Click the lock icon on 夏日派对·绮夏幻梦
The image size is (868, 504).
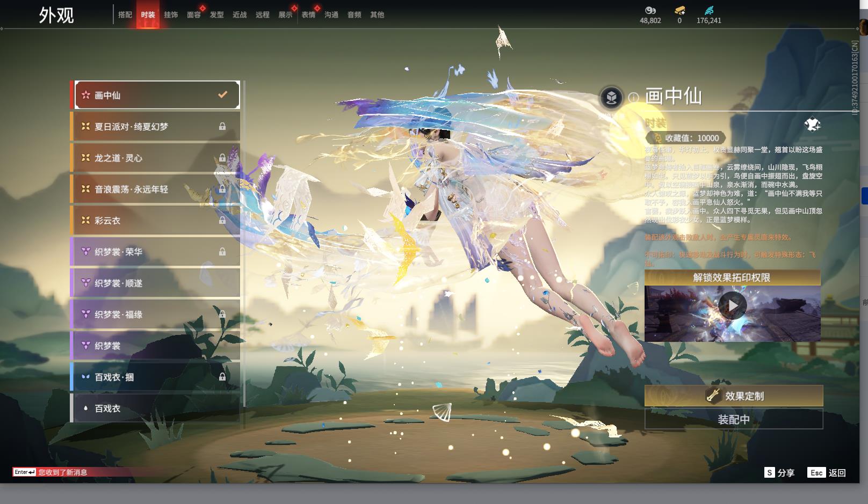[222, 127]
